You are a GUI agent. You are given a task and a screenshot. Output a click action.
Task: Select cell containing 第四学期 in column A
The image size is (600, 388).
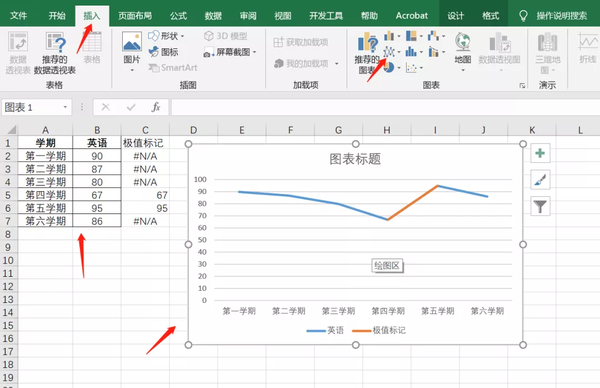[x=45, y=195]
